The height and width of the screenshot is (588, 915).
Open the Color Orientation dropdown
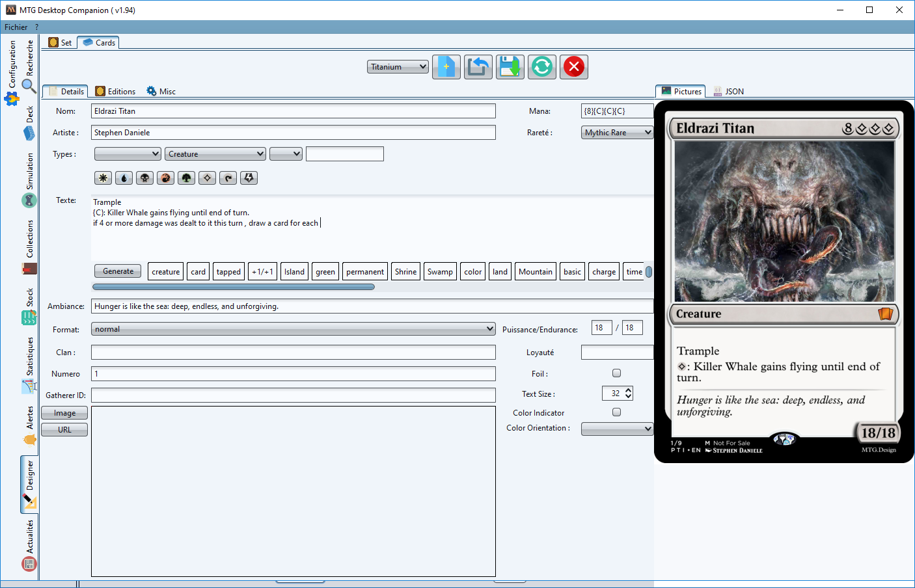[x=617, y=429]
